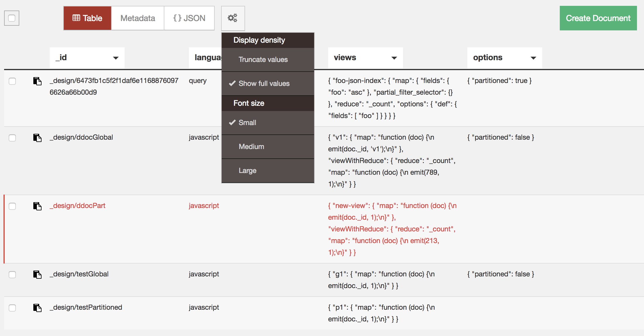Image resolution: width=644 pixels, height=336 pixels.
Task: Check the _design/ddocGlobal row checkbox
Action: coord(12,138)
